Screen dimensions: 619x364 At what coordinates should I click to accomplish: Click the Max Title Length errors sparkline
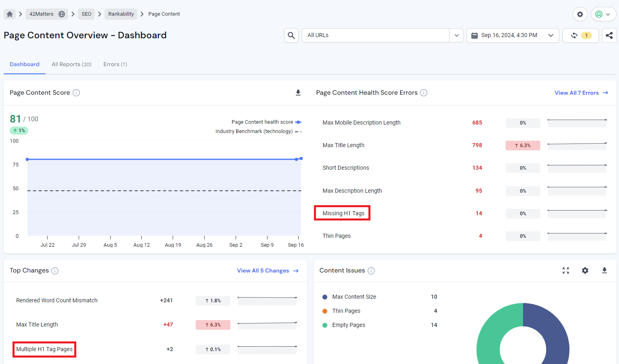pos(577,146)
